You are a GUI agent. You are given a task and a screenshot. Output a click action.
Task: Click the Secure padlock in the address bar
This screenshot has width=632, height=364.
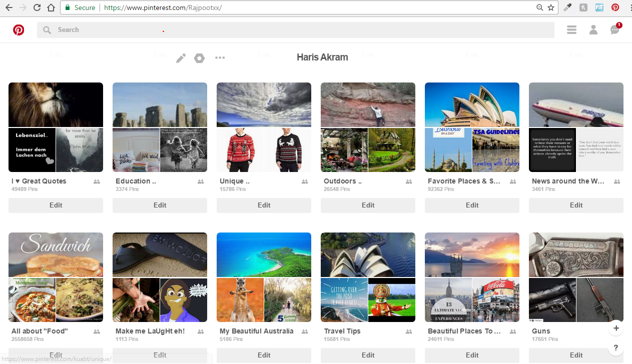point(68,8)
